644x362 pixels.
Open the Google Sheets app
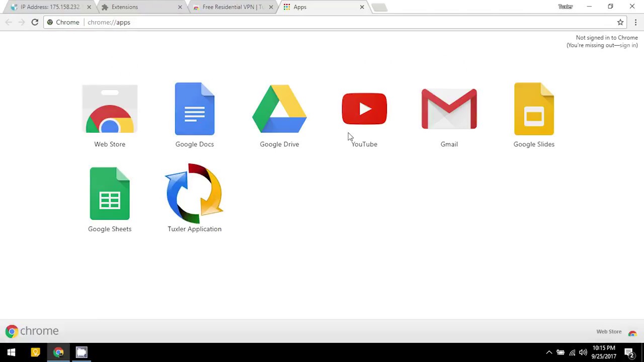(x=110, y=200)
